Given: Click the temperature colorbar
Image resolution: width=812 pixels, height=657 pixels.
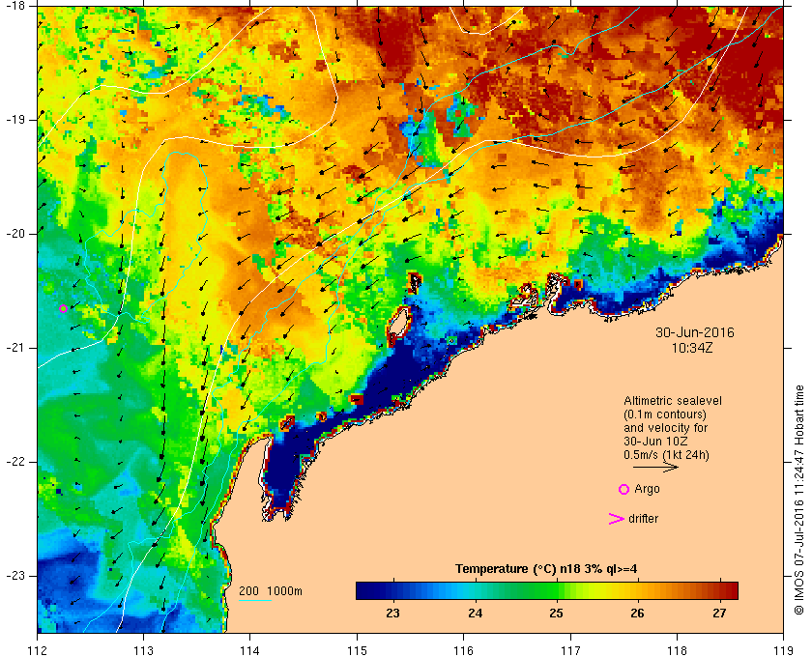Looking at the screenshot, I should [x=547, y=590].
